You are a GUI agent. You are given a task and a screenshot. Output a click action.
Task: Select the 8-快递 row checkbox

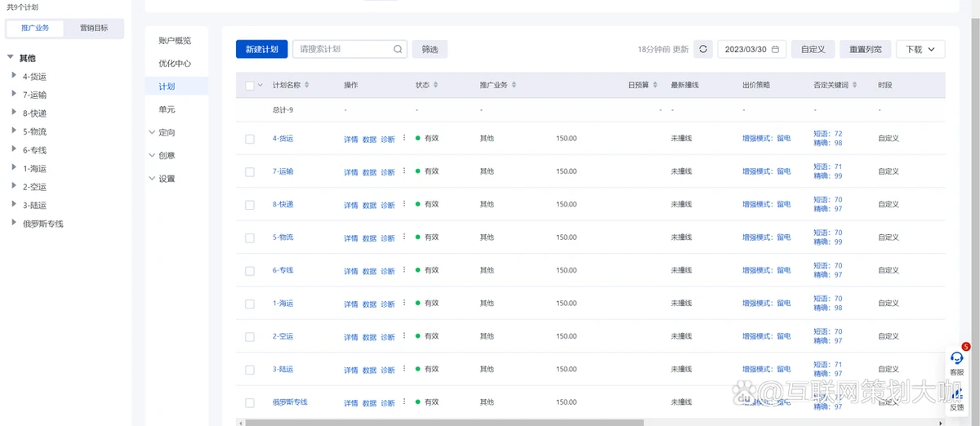[x=250, y=205]
